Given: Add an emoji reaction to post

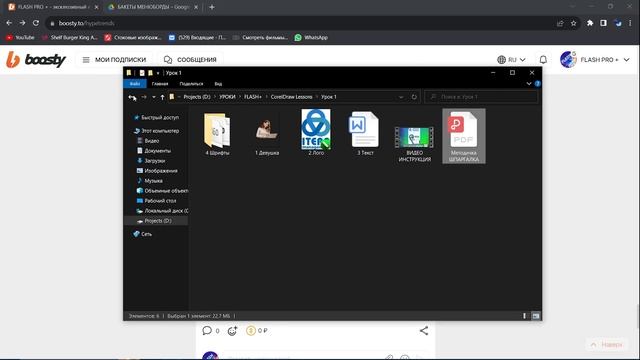Looking at the screenshot, I should pyautogui.click(x=232, y=331).
